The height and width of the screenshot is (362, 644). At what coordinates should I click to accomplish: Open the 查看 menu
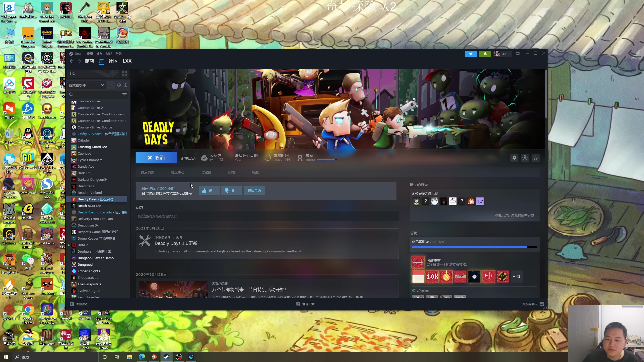point(90,54)
